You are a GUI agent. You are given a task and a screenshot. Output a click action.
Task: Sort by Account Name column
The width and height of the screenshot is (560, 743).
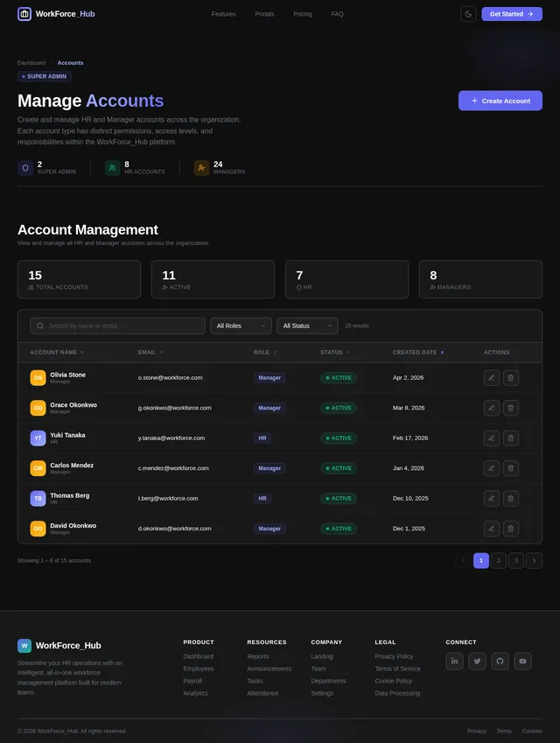point(57,353)
